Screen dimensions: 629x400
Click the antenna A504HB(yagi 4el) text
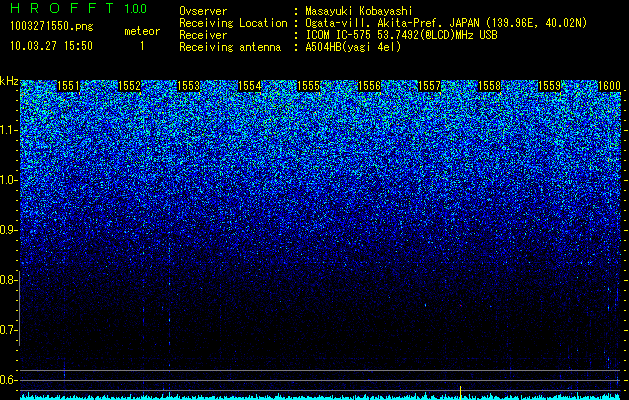[x=353, y=47]
